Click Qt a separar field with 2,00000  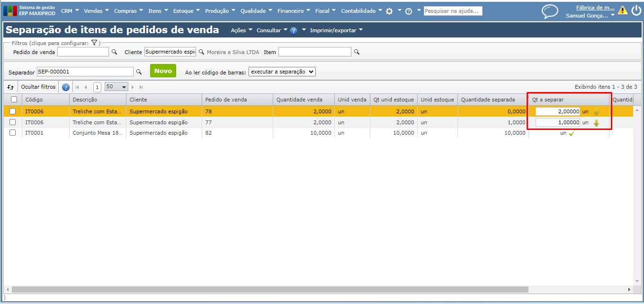558,111
